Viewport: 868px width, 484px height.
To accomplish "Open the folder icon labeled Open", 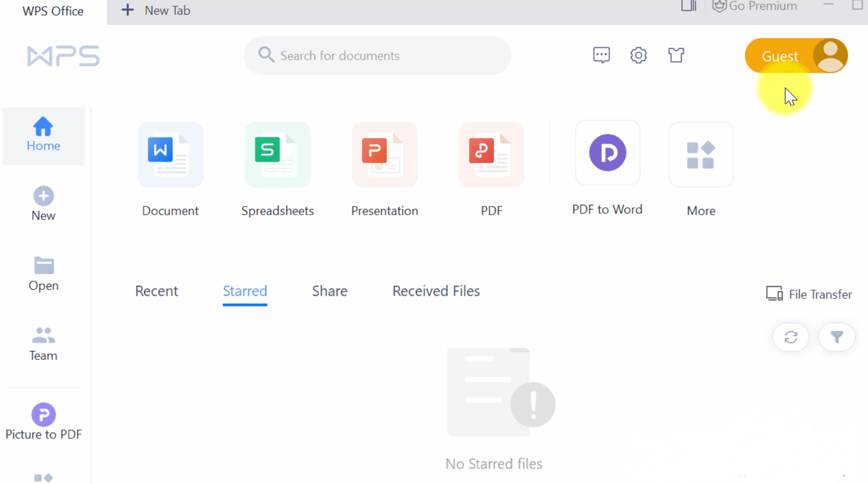I will (x=44, y=265).
